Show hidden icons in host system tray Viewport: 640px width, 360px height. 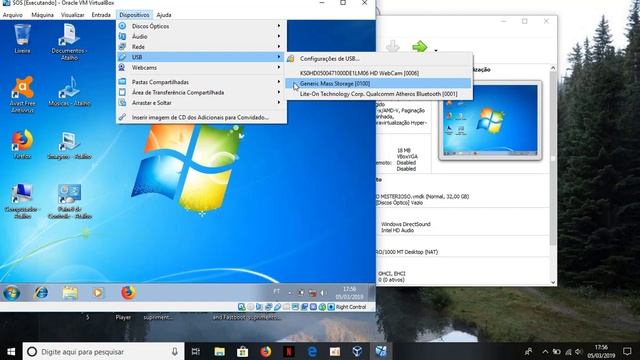(545, 351)
